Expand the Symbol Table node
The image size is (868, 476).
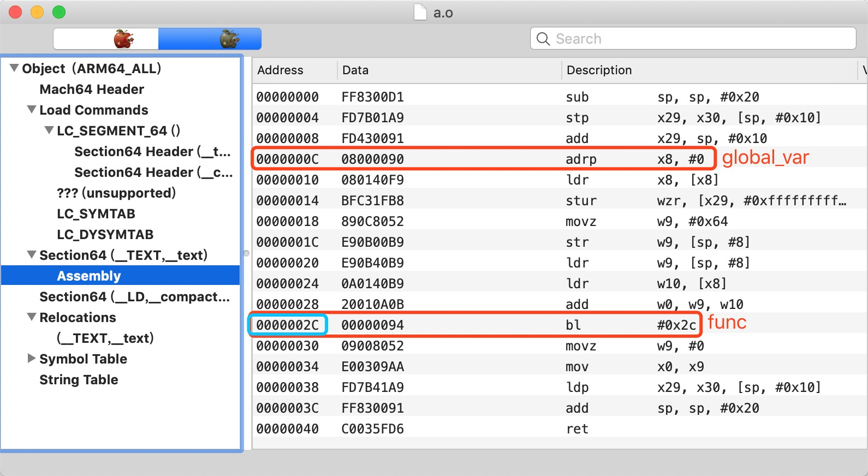(x=32, y=359)
